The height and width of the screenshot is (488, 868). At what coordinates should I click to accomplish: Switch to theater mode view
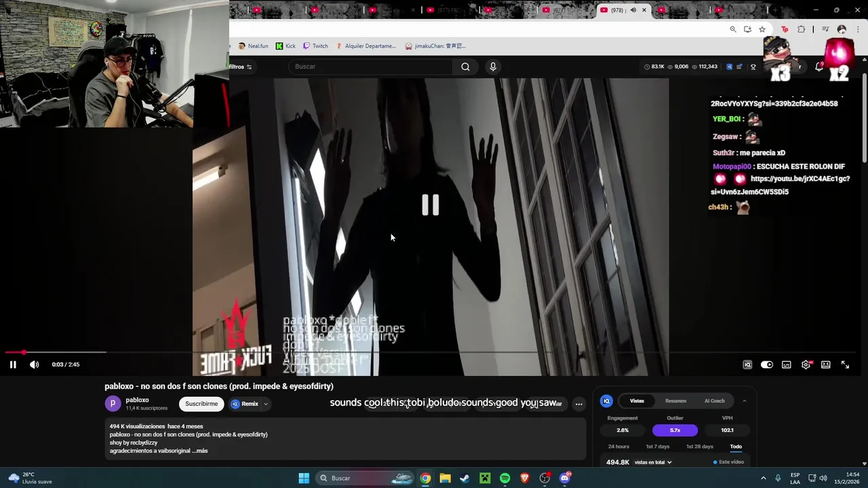pyautogui.click(x=826, y=365)
